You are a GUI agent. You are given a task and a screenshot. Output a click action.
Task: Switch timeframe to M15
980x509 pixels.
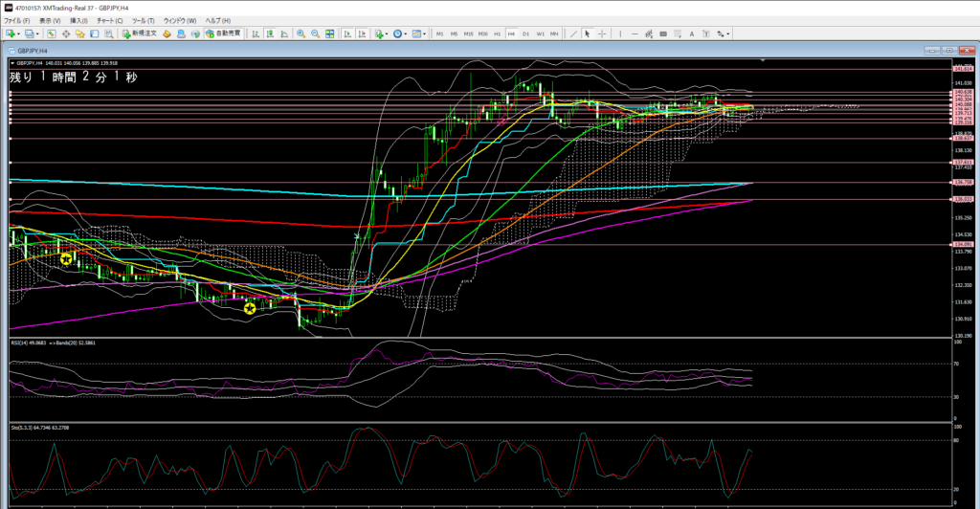tap(468, 33)
